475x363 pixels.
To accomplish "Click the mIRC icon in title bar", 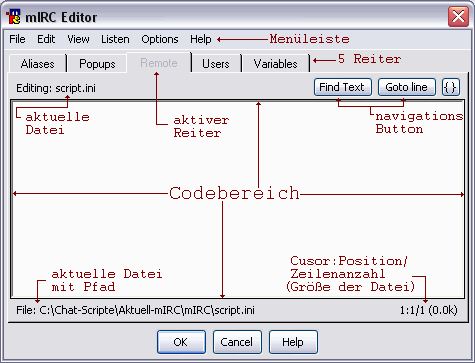I will point(14,16).
